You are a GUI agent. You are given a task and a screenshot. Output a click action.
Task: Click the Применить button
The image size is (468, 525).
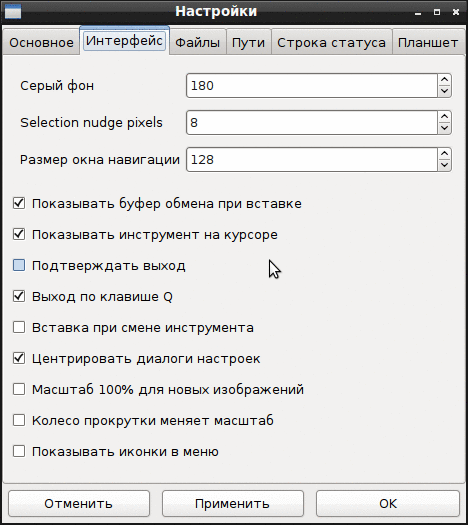[233, 504]
